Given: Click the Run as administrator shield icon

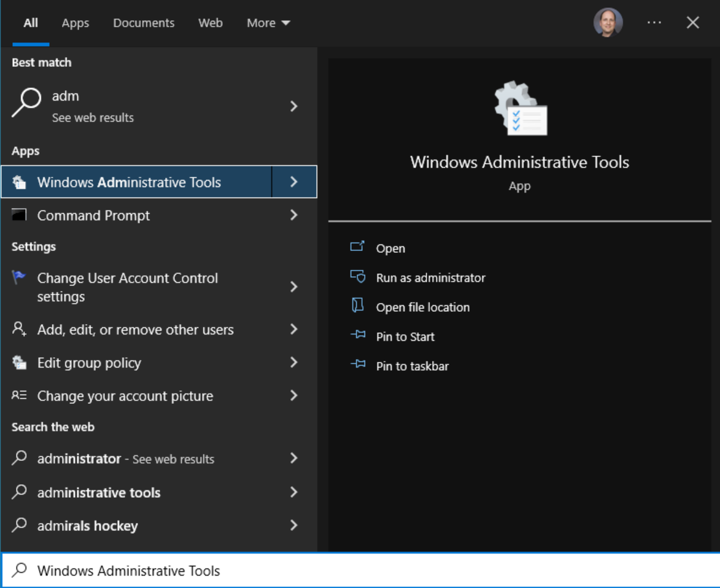Looking at the screenshot, I should (x=357, y=277).
